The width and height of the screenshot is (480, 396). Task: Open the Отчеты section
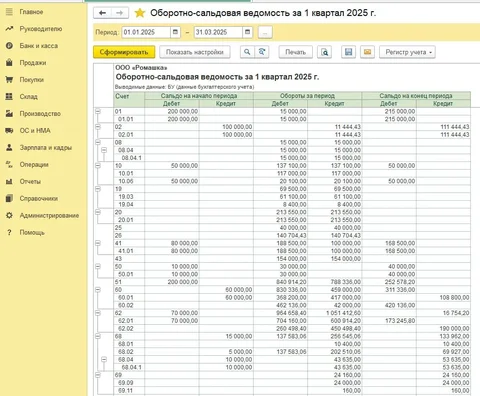coord(30,181)
